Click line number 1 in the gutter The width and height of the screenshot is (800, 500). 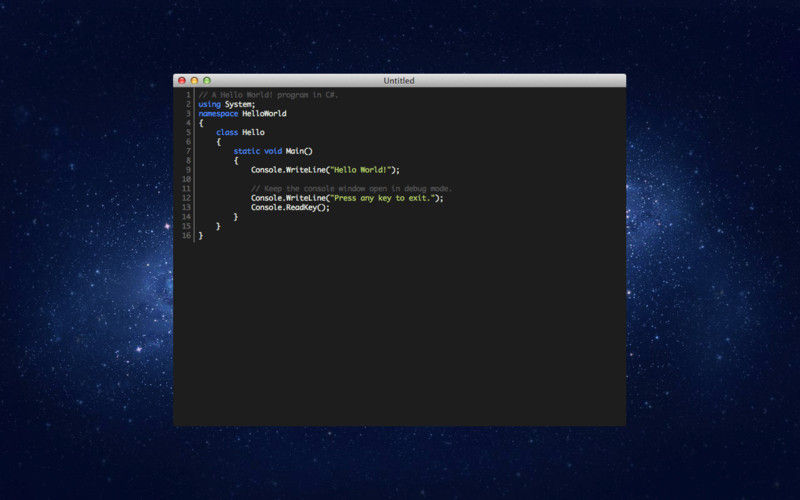pos(188,95)
